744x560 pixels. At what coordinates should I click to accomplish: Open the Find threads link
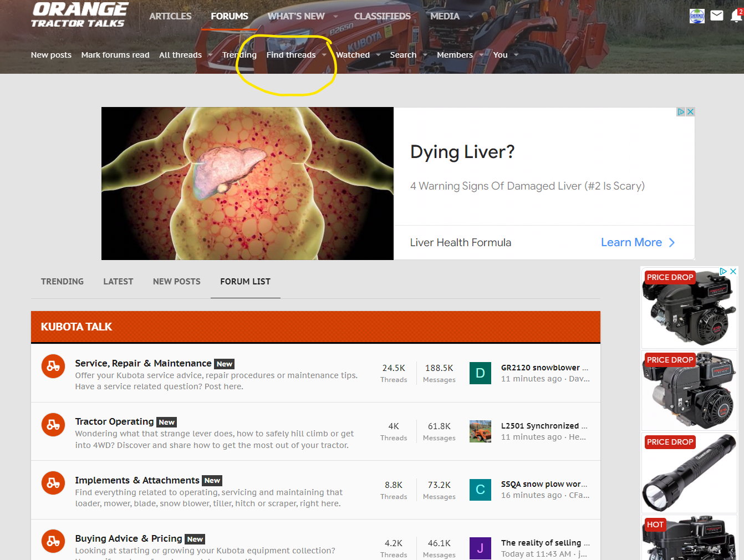click(291, 55)
